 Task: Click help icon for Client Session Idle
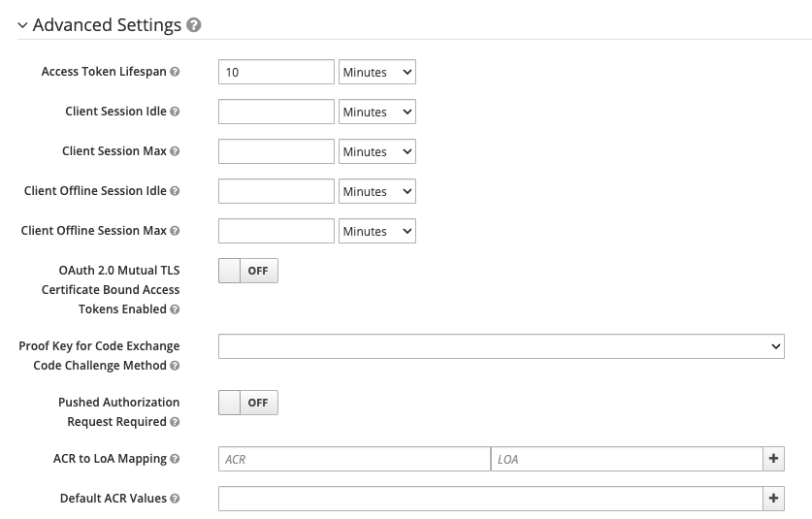pyautogui.click(x=175, y=112)
